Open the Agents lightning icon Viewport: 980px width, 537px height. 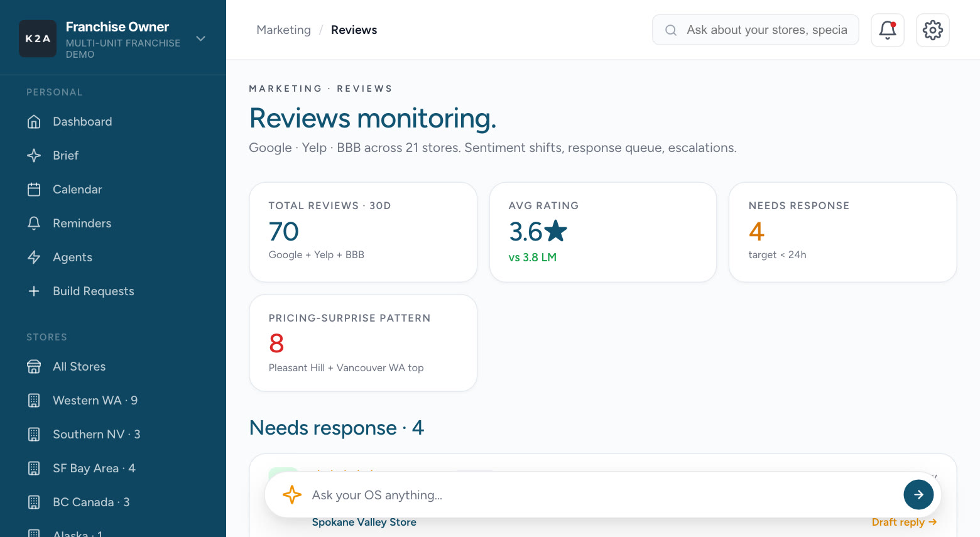click(34, 257)
